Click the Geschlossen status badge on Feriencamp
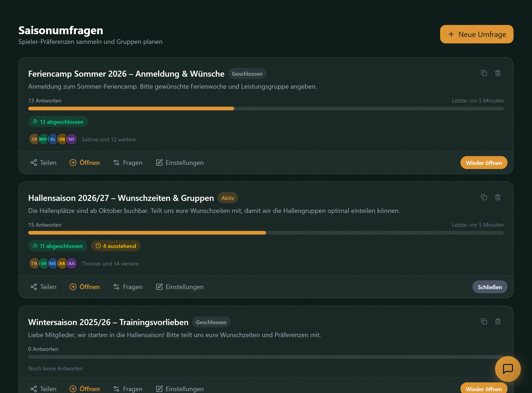532x393 pixels. click(247, 74)
